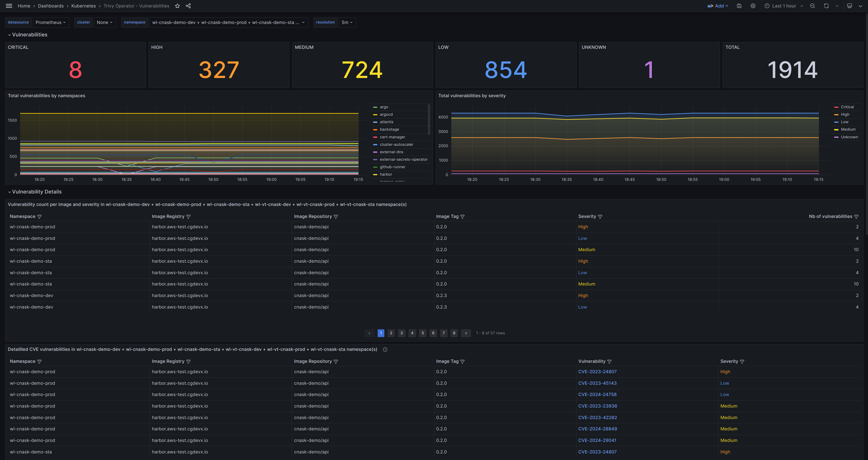This screenshot has height=460, width=868.
Task: Click the color swatch beside harbor legend
Action: tap(375, 175)
